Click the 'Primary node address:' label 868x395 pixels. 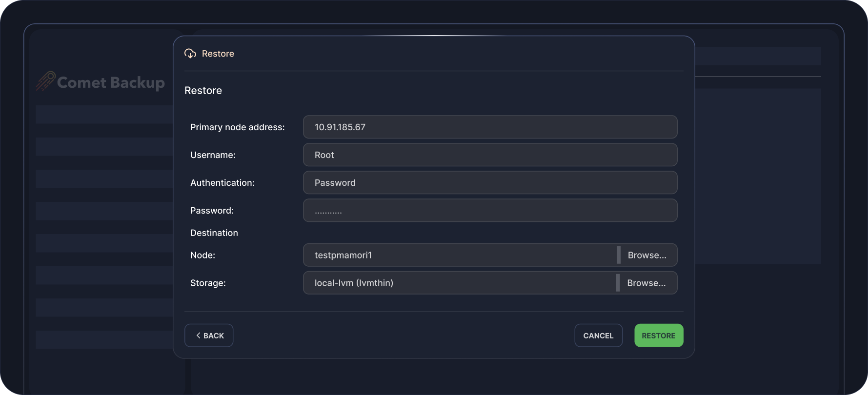(x=237, y=127)
